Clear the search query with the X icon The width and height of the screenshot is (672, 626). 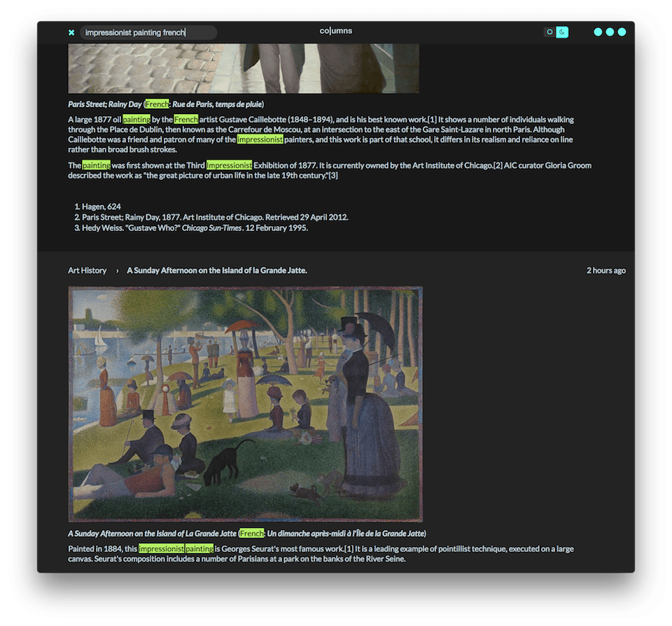pos(72,32)
